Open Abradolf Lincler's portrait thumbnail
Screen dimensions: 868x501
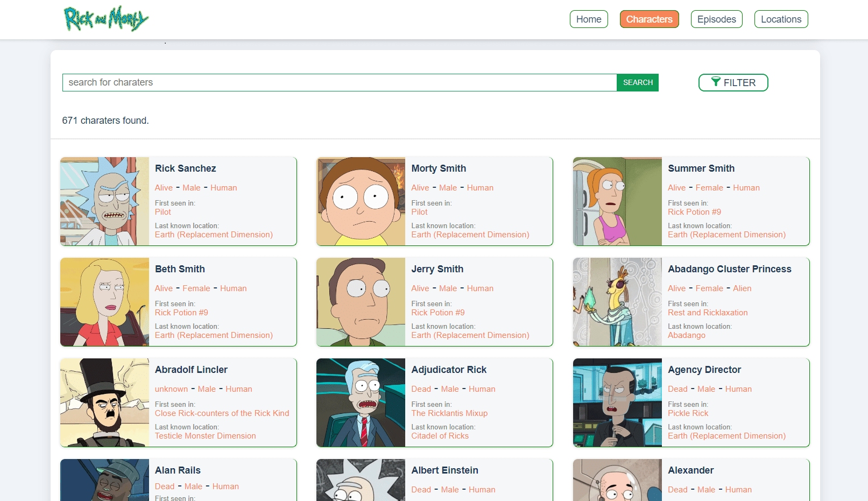click(104, 403)
